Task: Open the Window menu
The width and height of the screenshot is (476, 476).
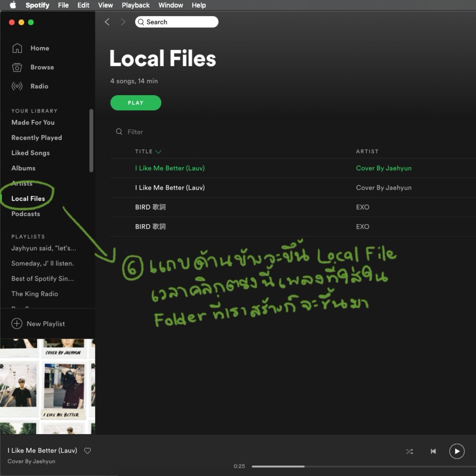Action: tap(171, 5)
